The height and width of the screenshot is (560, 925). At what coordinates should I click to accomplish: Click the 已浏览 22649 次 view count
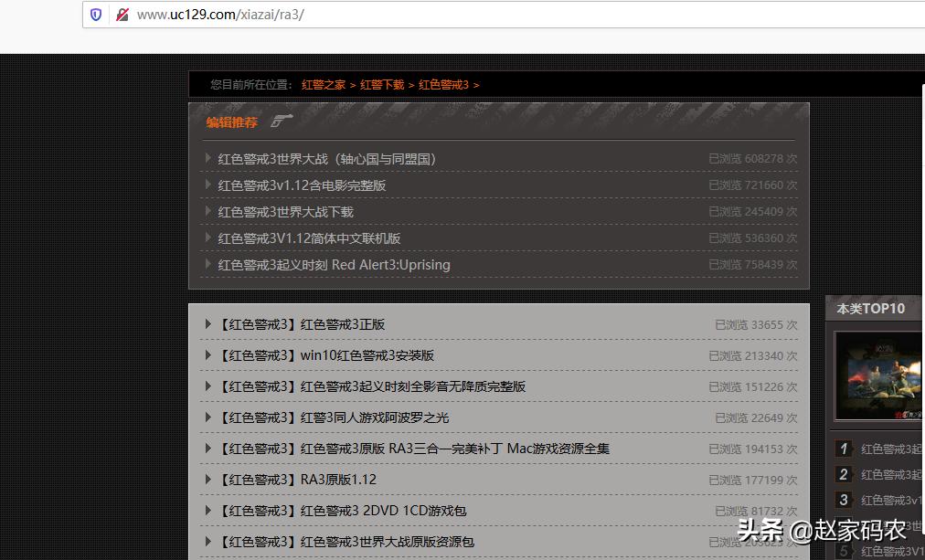pyautogui.click(x=756, y=418)
